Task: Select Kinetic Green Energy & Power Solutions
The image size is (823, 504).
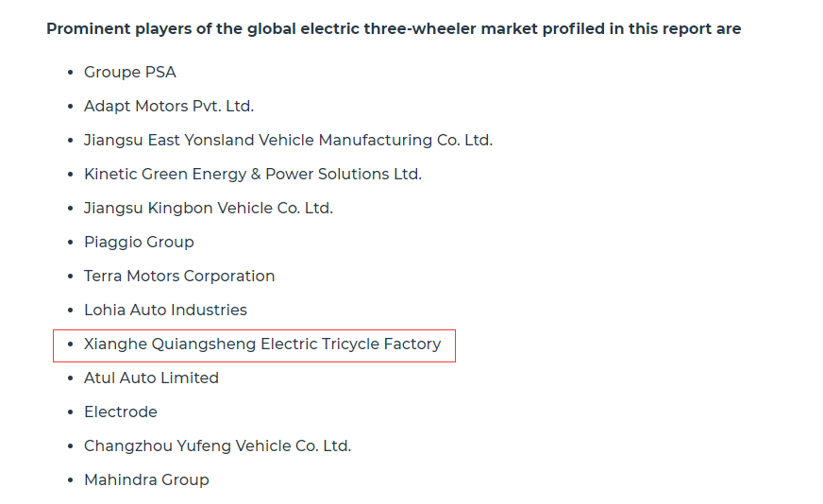Action: coord(253,174)
